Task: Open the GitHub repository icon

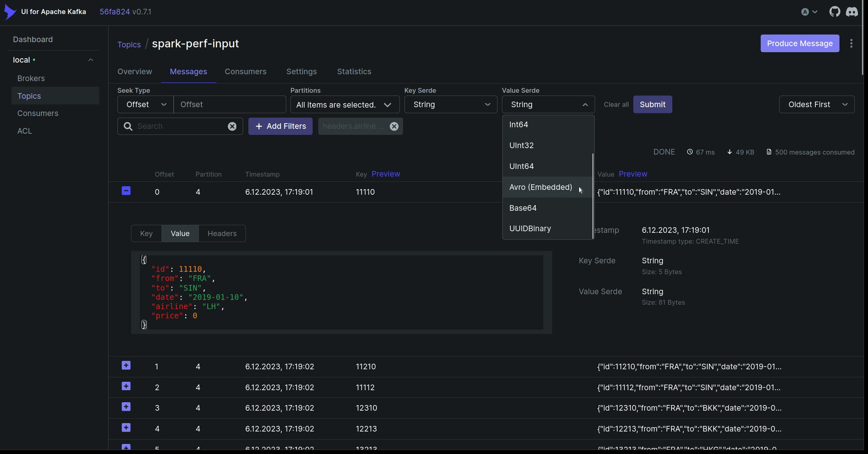Action: point(835,12)
